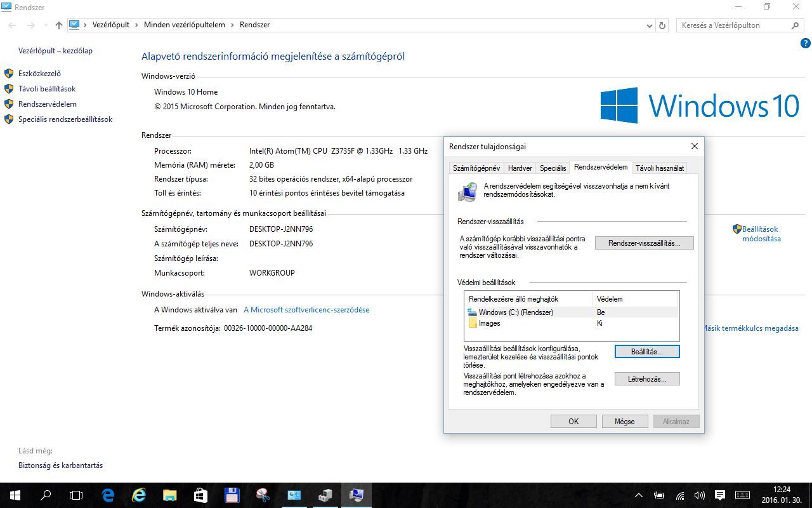Viewport: 812px width, 508px height.
Task: Refresh the Control Panel page
Action: pyautogui.click(x=663, y=25)
